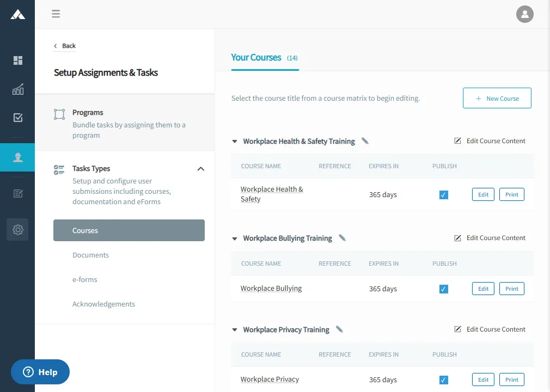Toggle Publish checkbox for Workplace Bullying
The width and height of the screenshot is (550, 392).
point(444,289)
